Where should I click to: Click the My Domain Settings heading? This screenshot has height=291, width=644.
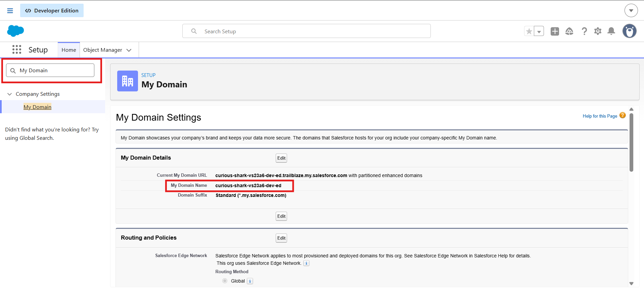coord(158,117)
